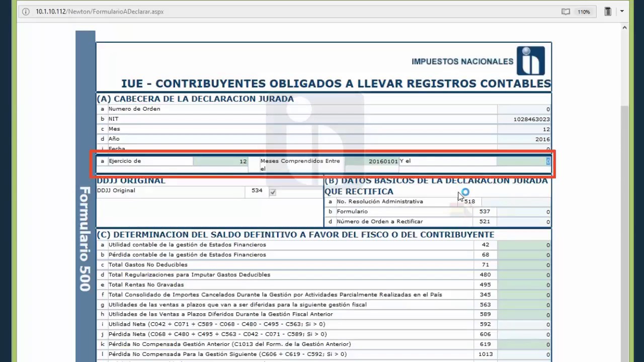Click the Y el date field
Screen dimensions: 644x362
[524, 161]
